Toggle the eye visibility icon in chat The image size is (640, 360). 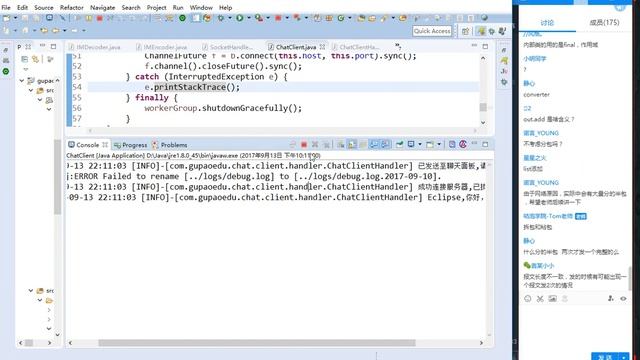[623, 299]
